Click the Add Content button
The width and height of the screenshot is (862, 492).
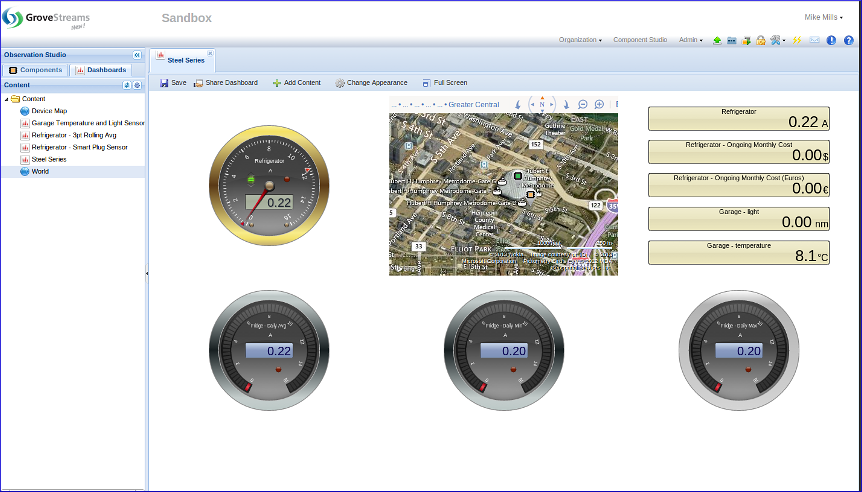tap(296, 83)
